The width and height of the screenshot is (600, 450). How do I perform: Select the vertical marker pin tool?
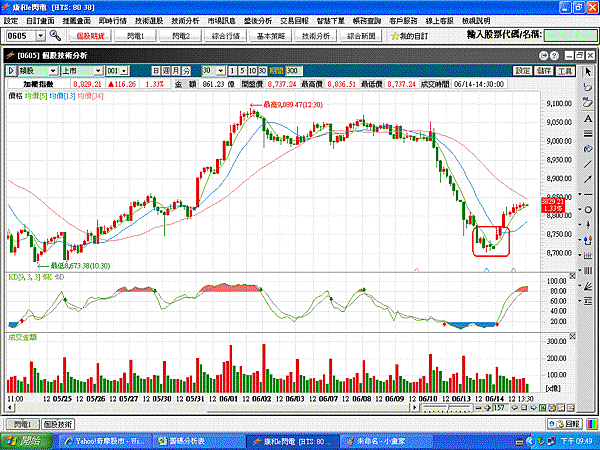(589, 225)
